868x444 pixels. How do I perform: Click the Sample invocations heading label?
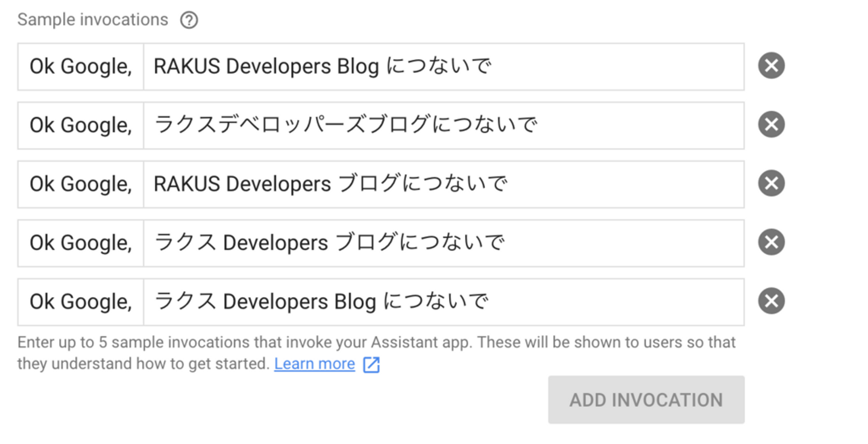pos(93,20)
